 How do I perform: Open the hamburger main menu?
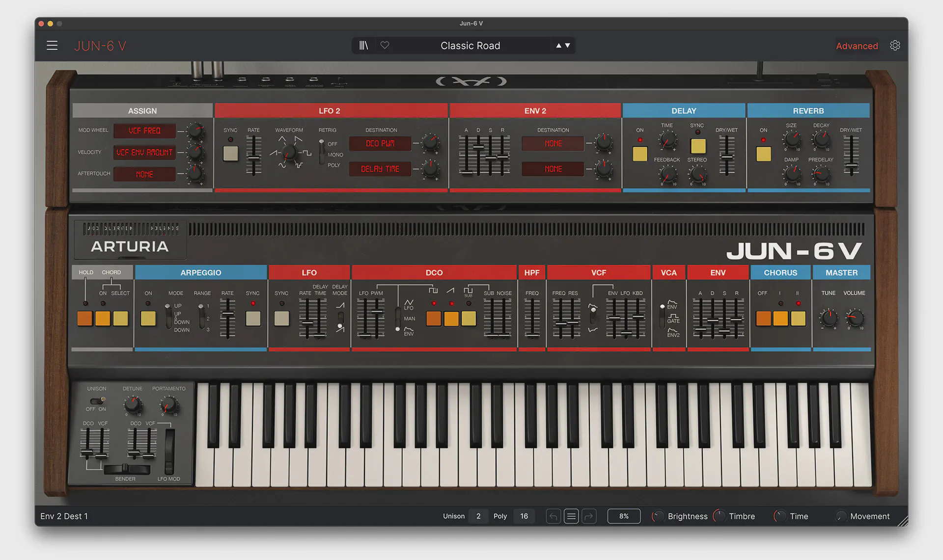point(52,46)
